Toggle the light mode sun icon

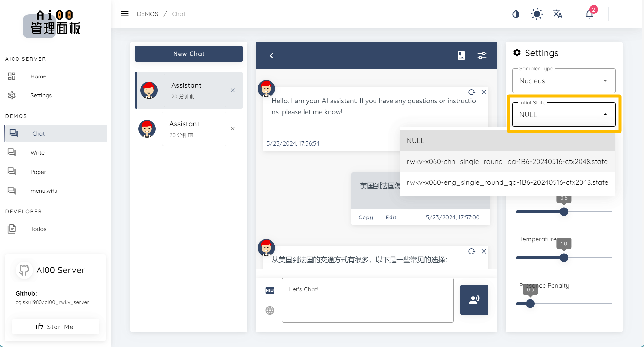537,14
